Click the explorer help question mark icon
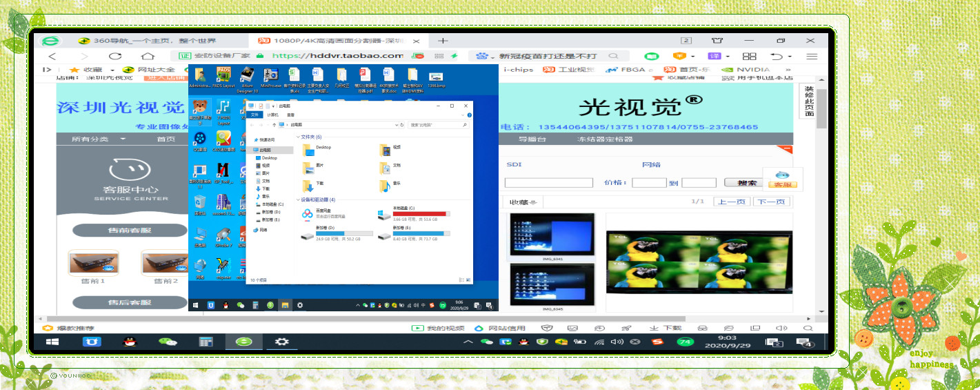 pyautogui.click(x=469, y=115)
